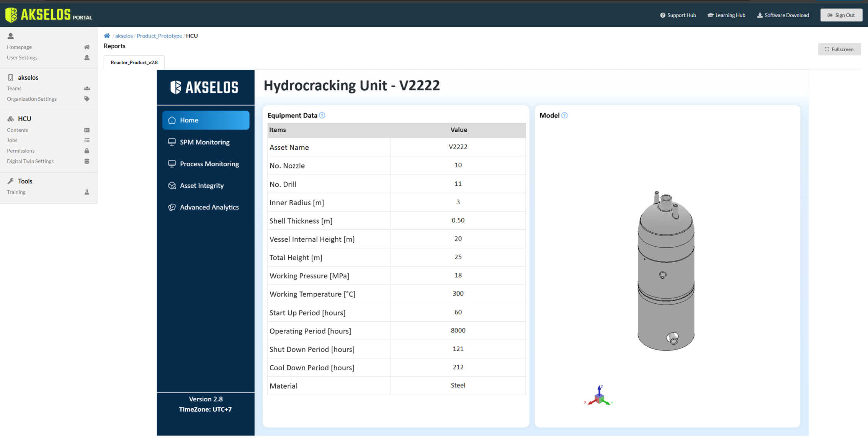The image size is (868, 445).
Task: Open Advanced Analytics in the report menu
Action: (209, 207)
